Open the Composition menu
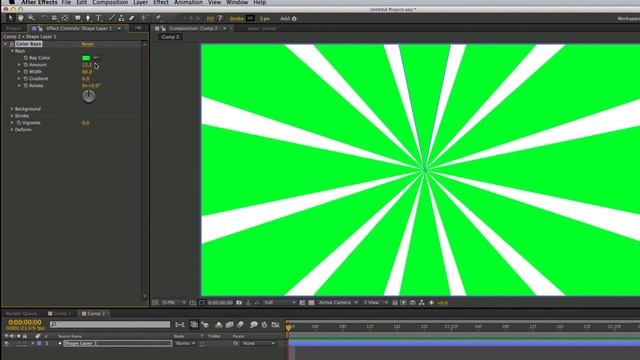The width and height of the screenshot is (640, 360). [110, 2]
